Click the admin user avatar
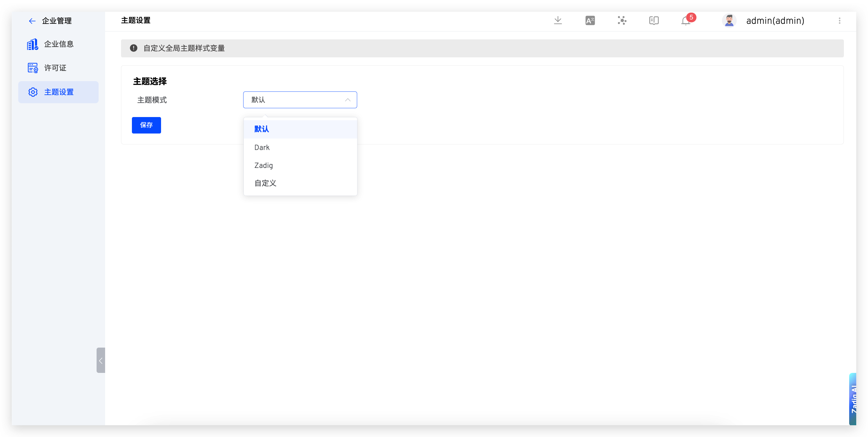Viewport: 868px width, 437px height. [x=729, y=21]
